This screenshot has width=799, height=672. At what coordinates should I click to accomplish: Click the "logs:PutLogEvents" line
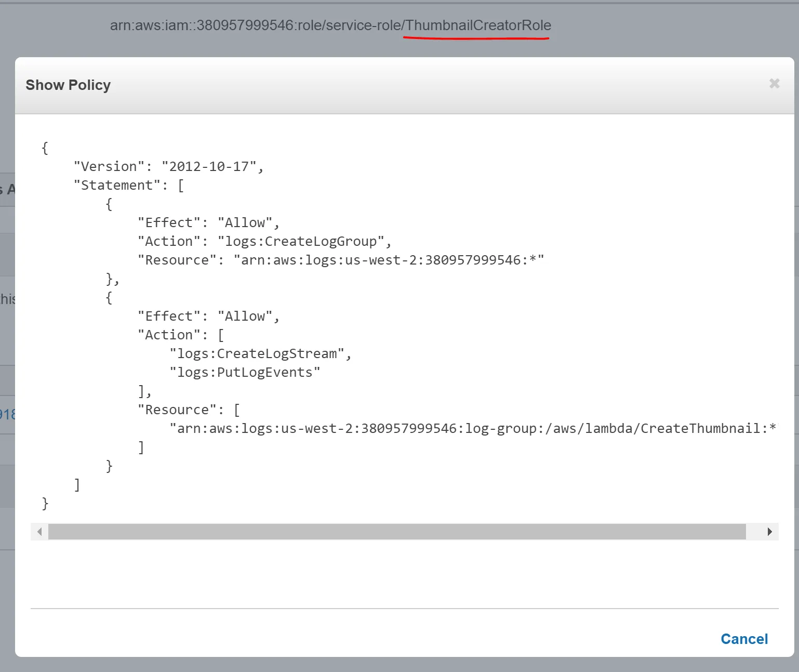point(245,373)
